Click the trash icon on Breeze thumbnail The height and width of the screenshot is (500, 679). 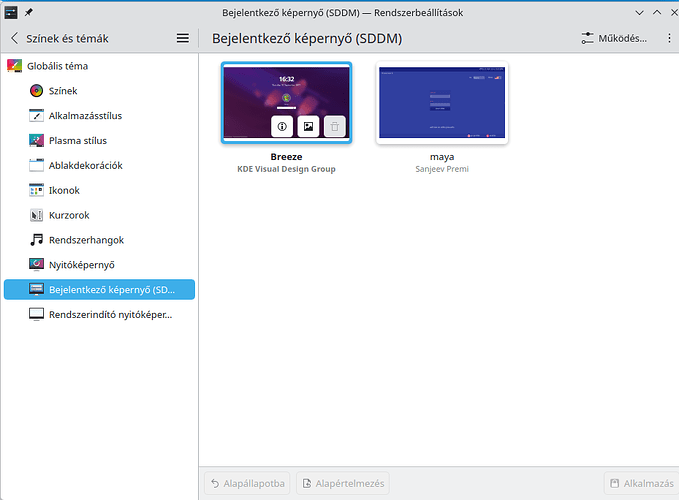pos(335,127)
